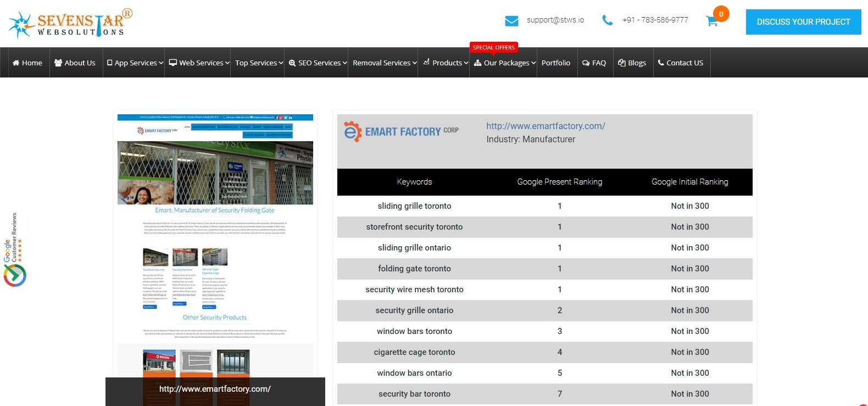This screenshot has width=868, height=406.
Task: Click the emartfactory.com caption under the screenshot
Action: tap(215, 389)
